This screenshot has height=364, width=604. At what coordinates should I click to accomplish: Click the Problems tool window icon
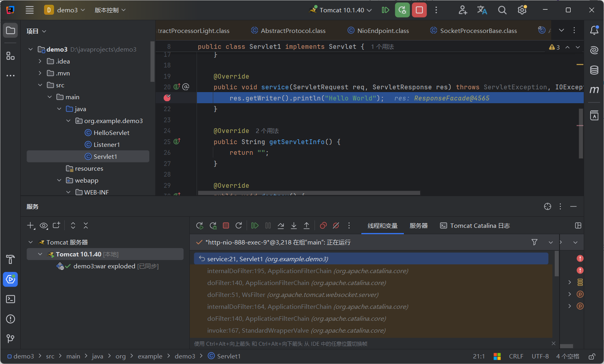pyautogui.click(x=10, y=319)
